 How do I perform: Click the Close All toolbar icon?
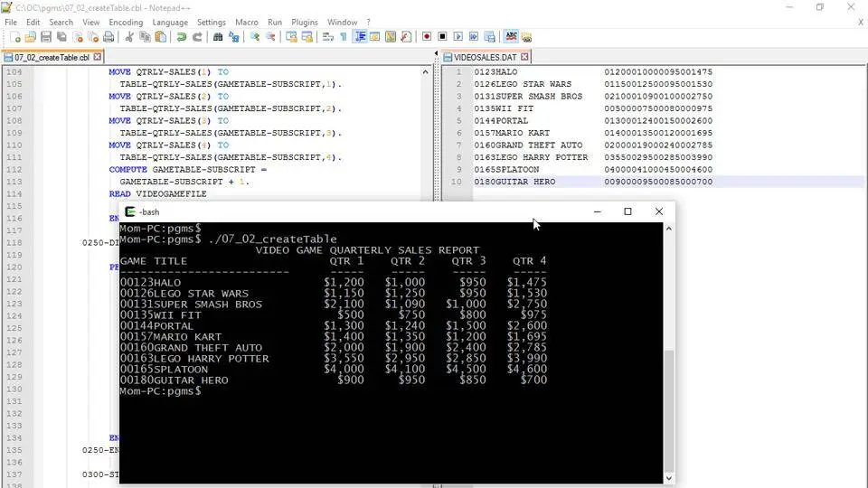93,37
